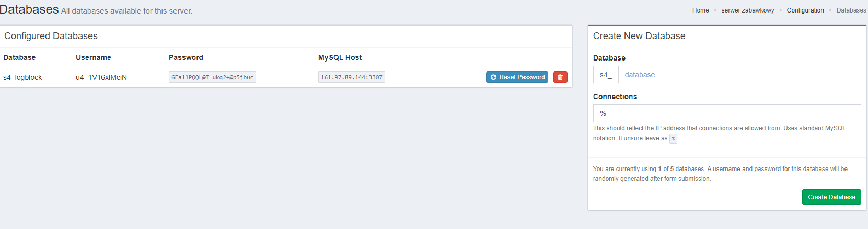Screen dimensions: 868x229
Task: Click the username u4_1V16xIMciN
Action: 101,77
